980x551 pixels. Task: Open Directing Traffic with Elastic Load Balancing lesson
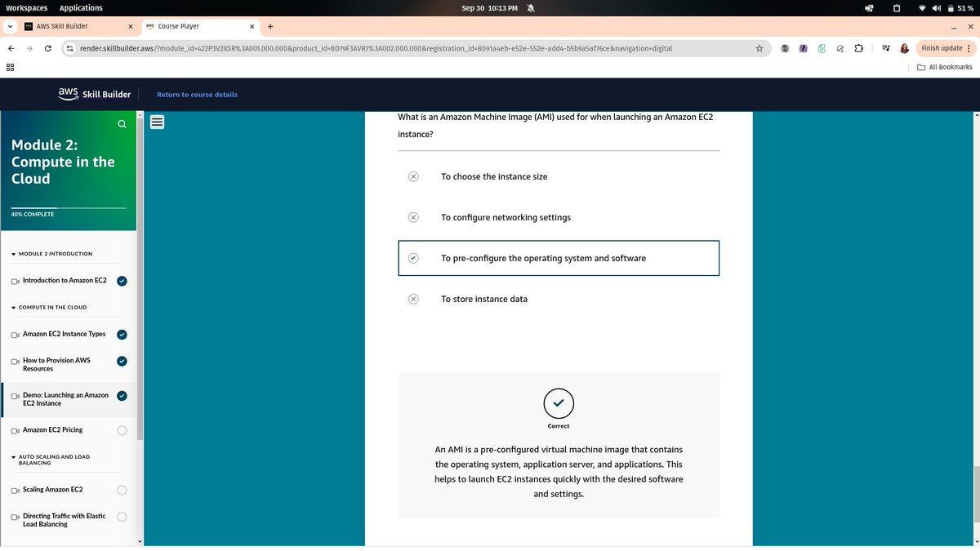65,520
